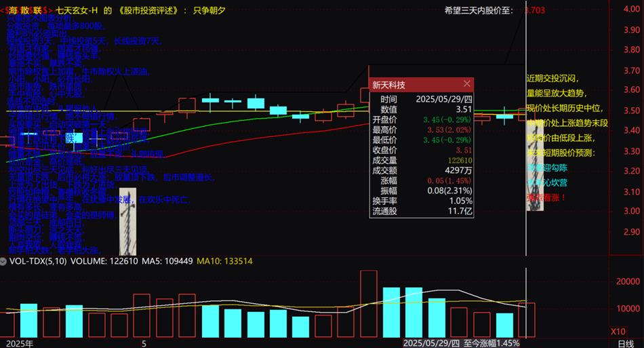Select the 收盘价 row in the popup
The image size is (644, 348).
tap(422, 151)
